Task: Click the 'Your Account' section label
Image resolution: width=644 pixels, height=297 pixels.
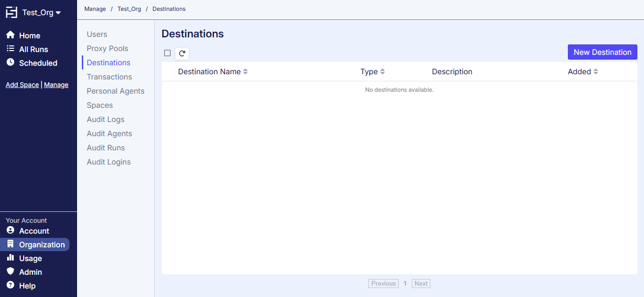Action: [26, 220]
